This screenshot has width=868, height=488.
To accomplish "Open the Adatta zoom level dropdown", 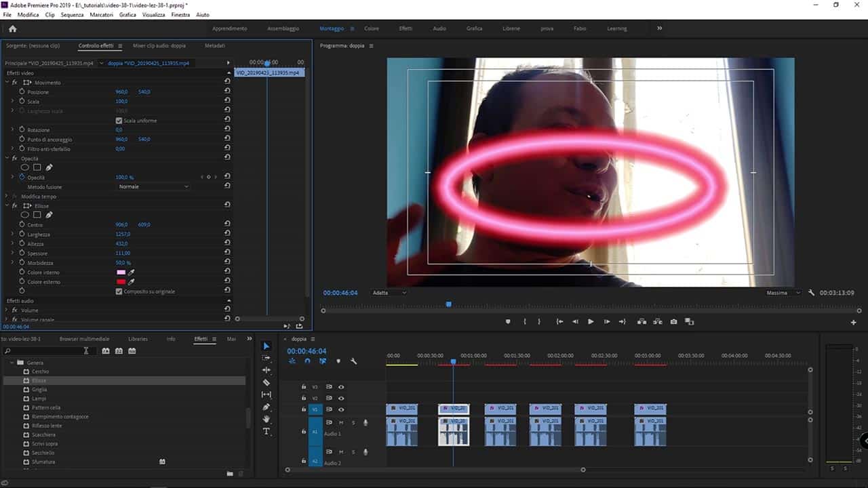I will 389,293.
